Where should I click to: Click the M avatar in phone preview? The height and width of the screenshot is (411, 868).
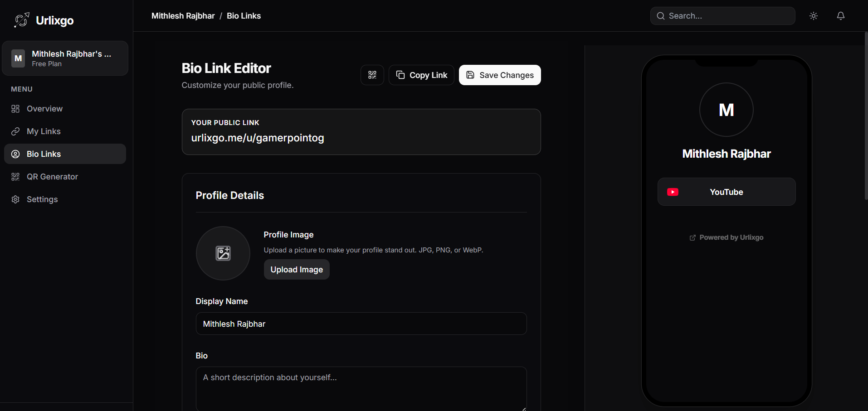tap(727, 110)
